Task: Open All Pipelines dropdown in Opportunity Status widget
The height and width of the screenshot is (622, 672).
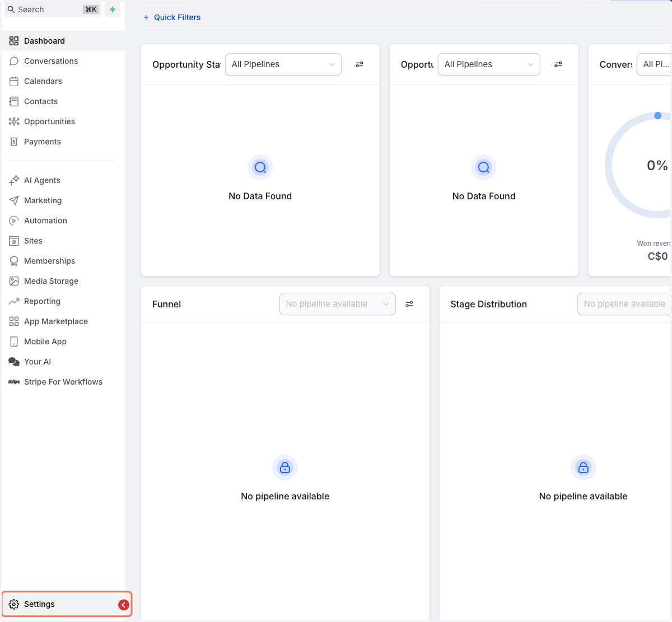Action: pos(283,64)
